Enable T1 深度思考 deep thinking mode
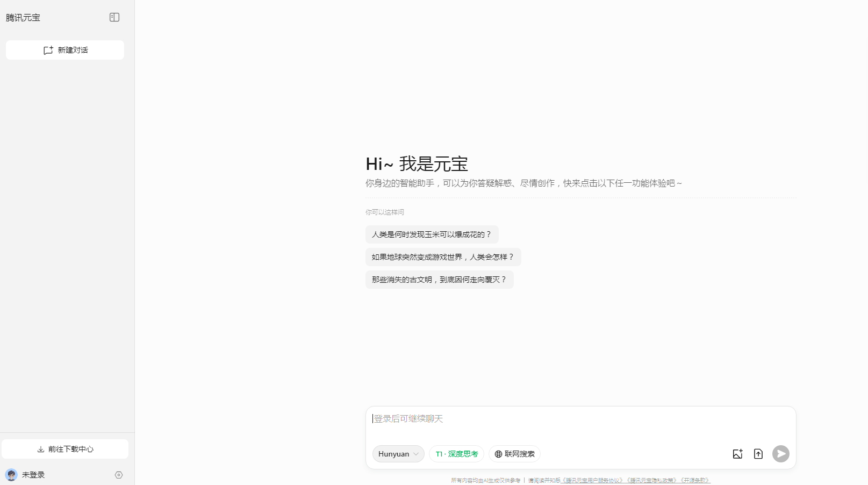 coord(456,454)
